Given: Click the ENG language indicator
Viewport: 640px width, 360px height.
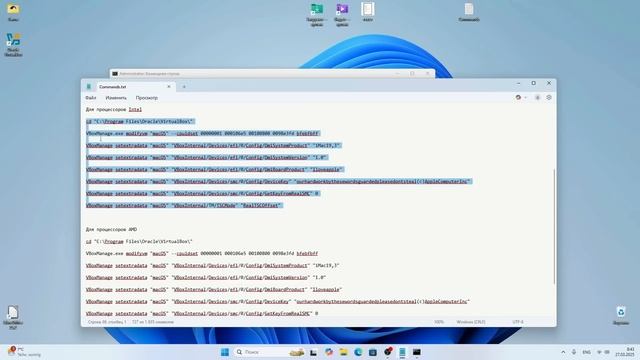Looking at the screenshot, I should [587, 352].
